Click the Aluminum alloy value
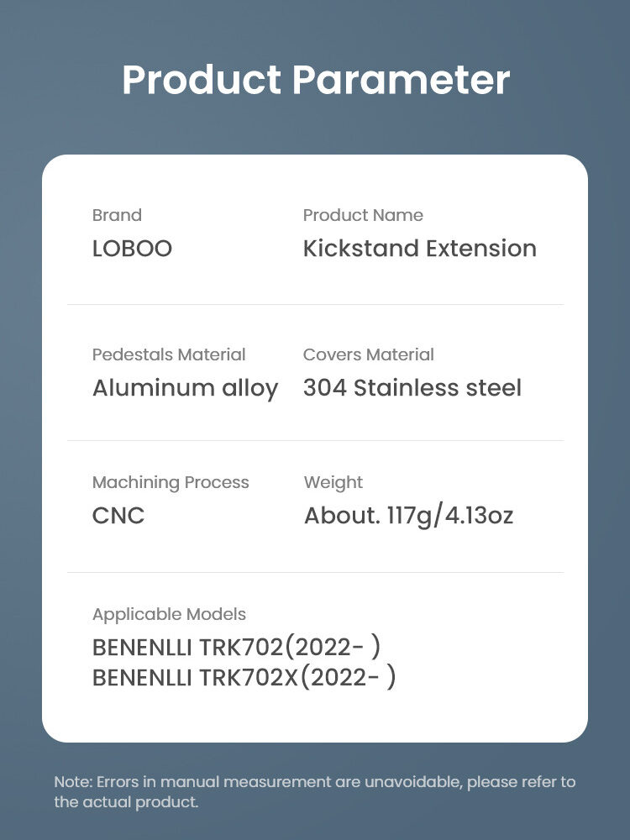This screenshot has width=630, height=840. click(x=186, y=388)
